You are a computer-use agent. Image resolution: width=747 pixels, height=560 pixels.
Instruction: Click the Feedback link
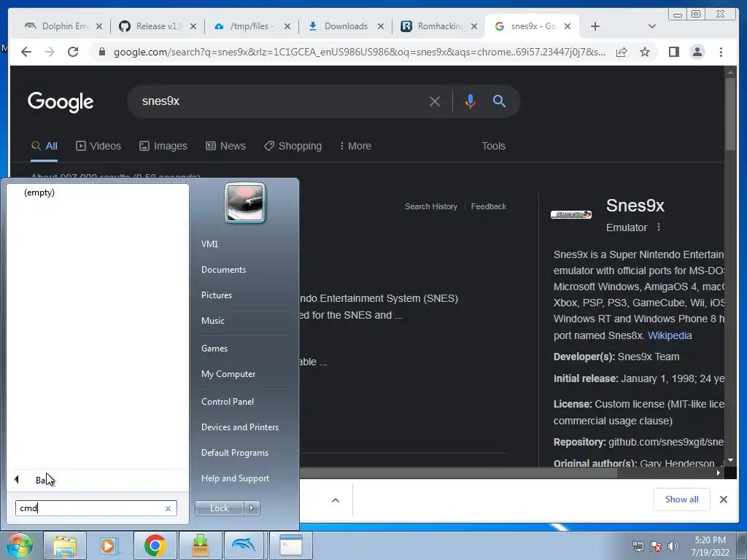click(488, 206)
